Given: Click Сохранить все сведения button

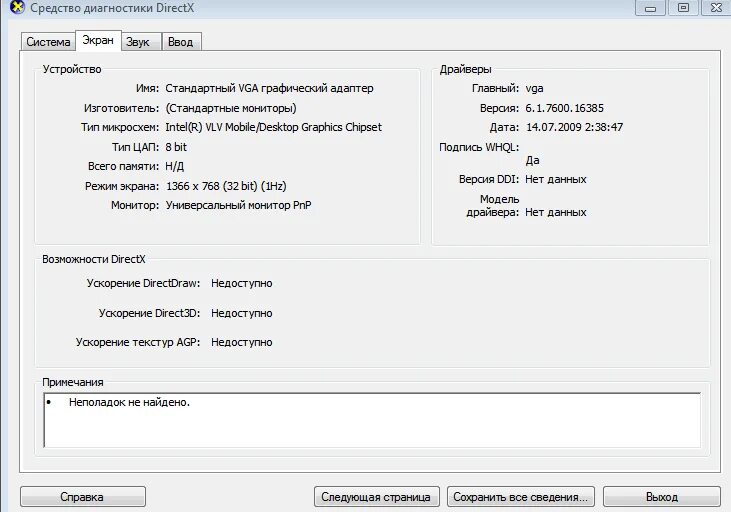Looking at the screenshot, I should [520, 497].
